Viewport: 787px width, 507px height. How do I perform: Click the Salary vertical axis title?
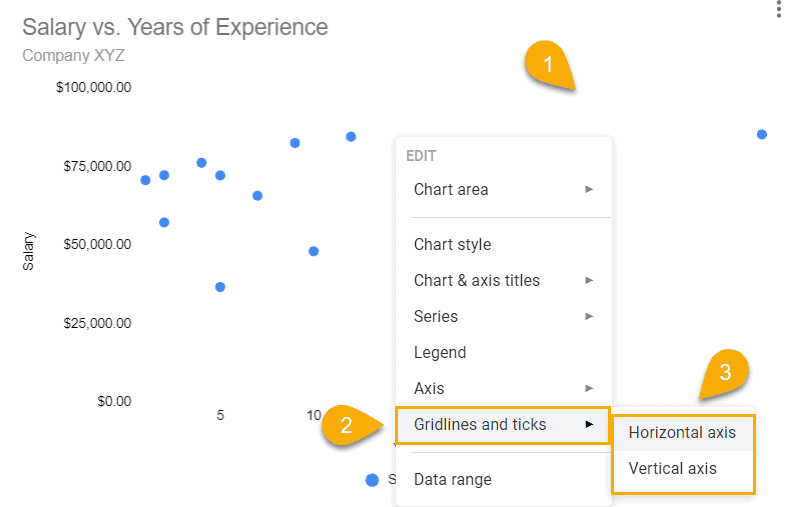(x=29, y=251)
